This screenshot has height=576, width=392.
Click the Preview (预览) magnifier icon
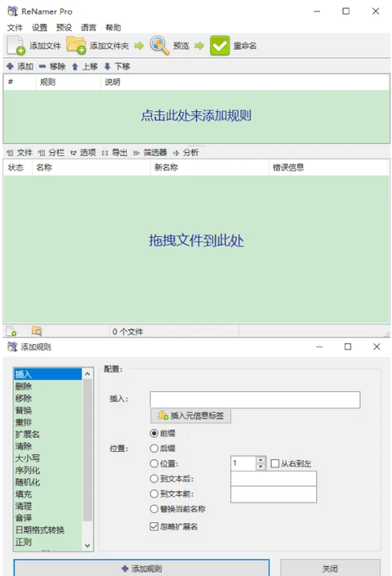pos(159,46)
